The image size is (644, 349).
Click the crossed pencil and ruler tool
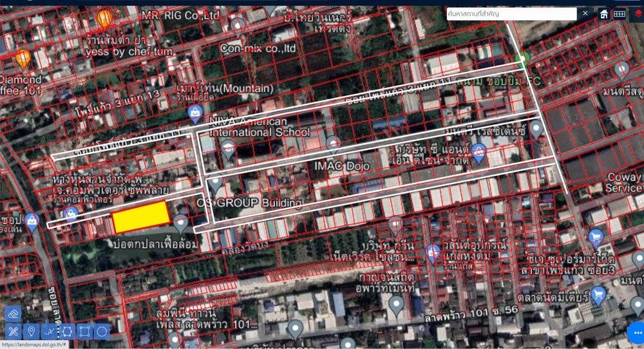tap(14, 332)
